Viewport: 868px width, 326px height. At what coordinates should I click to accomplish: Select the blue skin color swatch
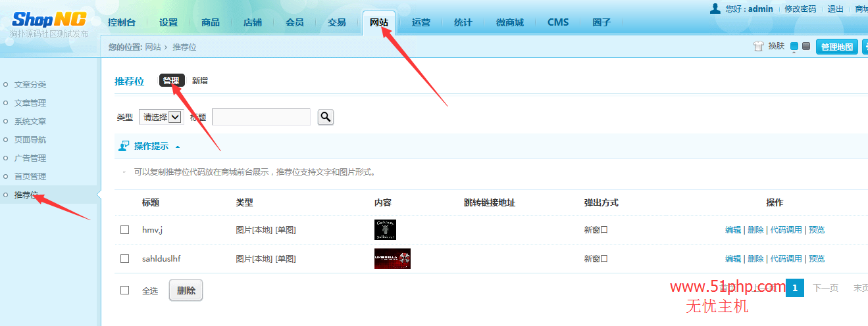point(794,46)
